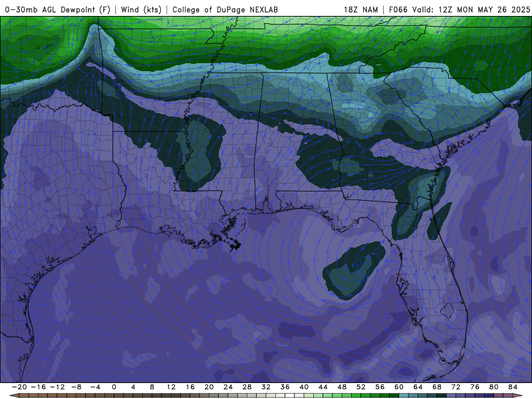The width and height of the screenshot is (532, 399).
Task: Select the 28 value on the color scale
Action: point(247,387)
